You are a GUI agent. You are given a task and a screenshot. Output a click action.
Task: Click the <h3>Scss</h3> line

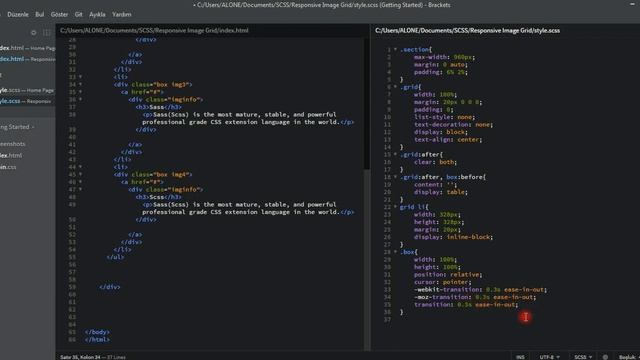159,197
